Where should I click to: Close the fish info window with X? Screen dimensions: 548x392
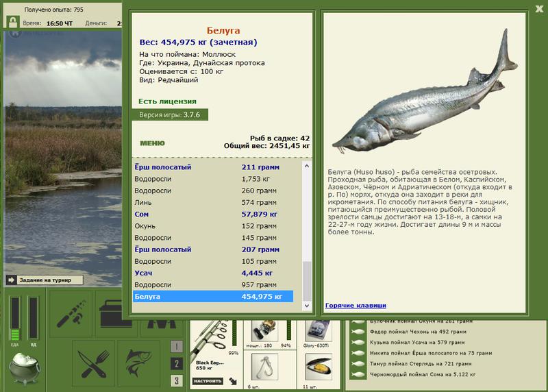(539, 9)
